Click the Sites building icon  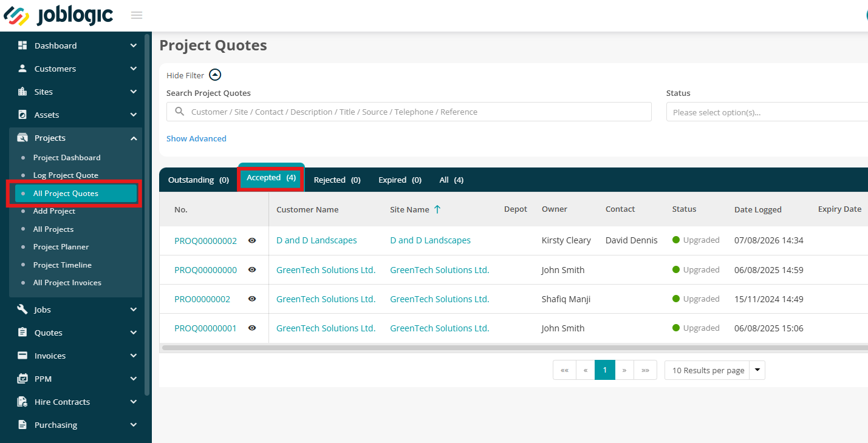pyautogui.click(x=22, y=92)
